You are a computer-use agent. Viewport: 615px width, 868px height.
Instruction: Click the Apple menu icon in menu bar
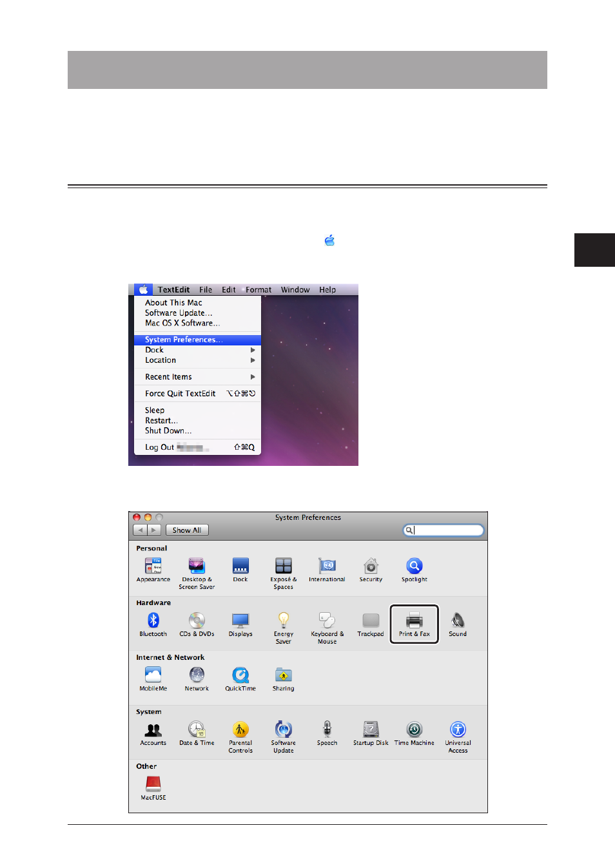coord(144,290)
